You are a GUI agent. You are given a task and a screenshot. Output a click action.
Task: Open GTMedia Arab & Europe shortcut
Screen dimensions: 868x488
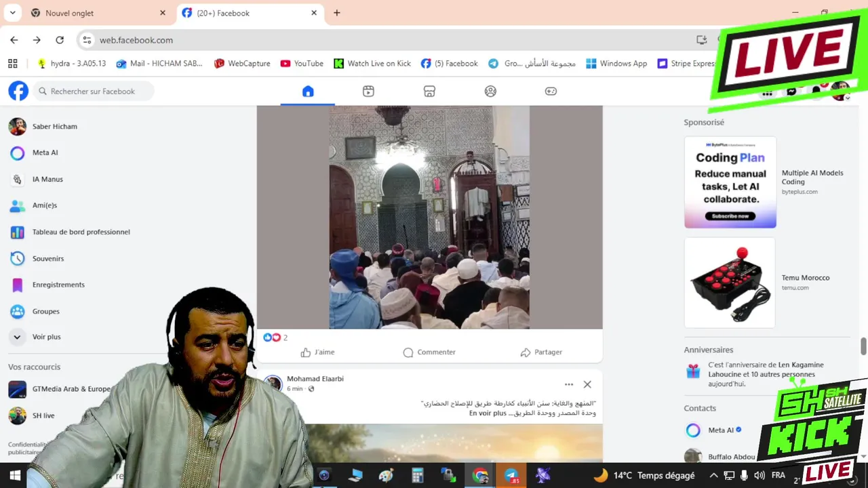pyautogui.click(x=71, y=389)
